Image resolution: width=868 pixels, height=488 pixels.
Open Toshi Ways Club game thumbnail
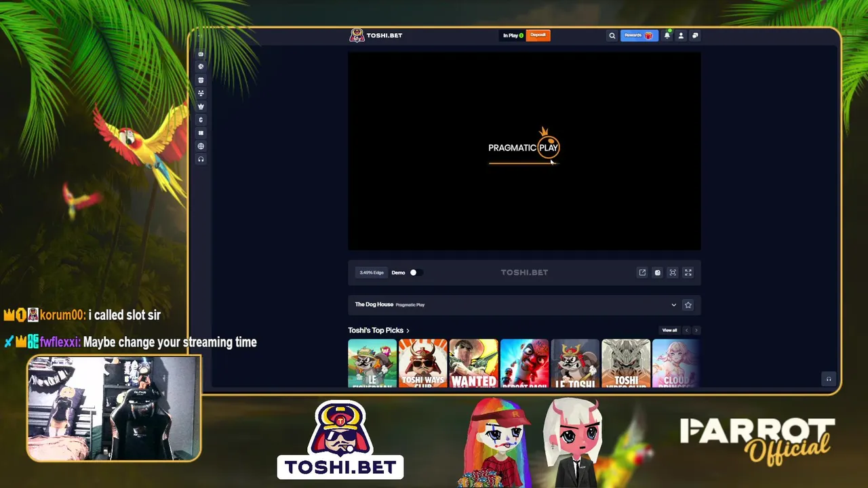coord(423,363)
